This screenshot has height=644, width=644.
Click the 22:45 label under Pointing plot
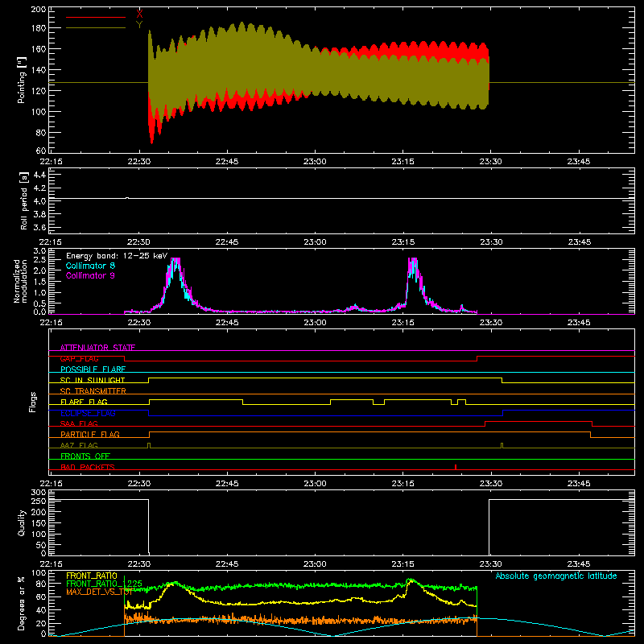(x=227, y=162)
